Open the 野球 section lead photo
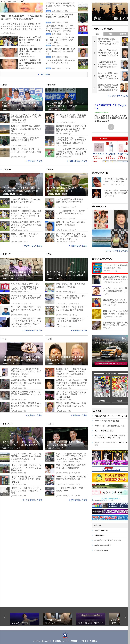 (x=21, y=100)
